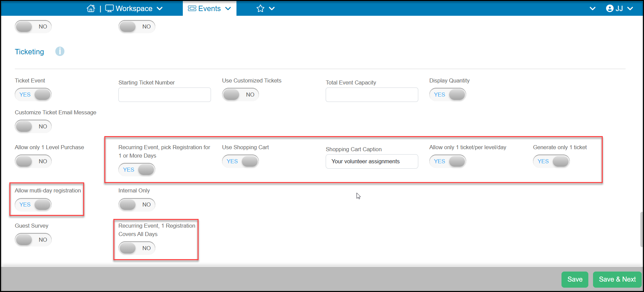Expand the favorites star dropdown arrow
This screenshot has width=644, height=292.
coord(272,8)
